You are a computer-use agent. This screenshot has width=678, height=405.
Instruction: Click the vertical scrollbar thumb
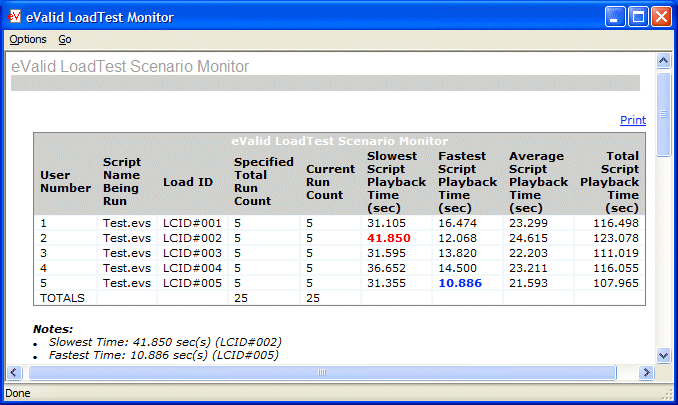663,115
